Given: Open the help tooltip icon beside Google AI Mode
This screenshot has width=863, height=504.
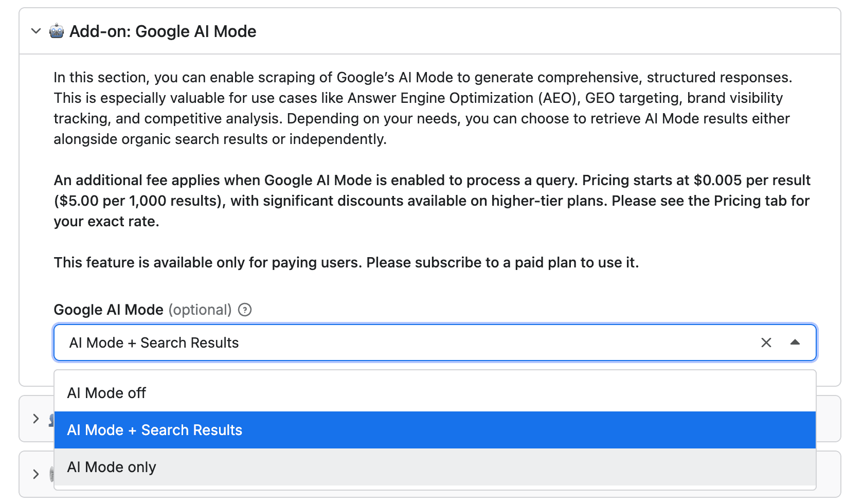Looking at the screenshot, I should click(x=245, y=310).
